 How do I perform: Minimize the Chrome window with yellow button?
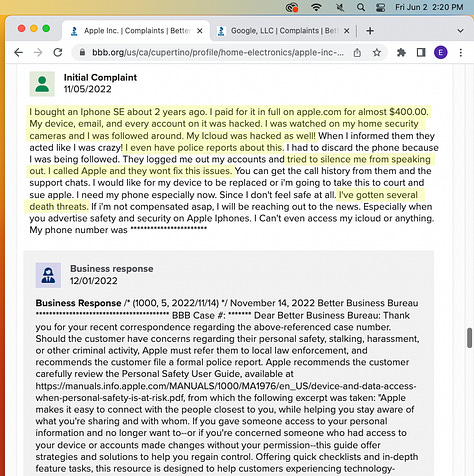pyautogui.click(x=34, y=29)
